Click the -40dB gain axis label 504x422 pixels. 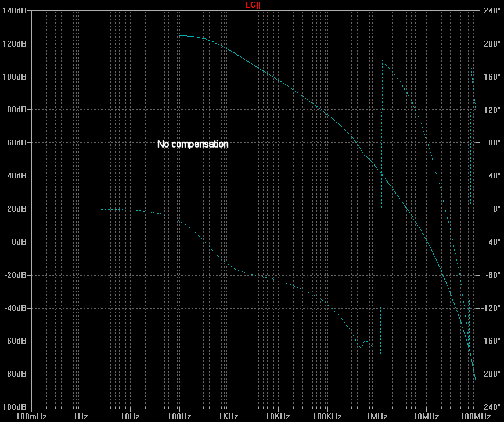click(x=15, y=308)
